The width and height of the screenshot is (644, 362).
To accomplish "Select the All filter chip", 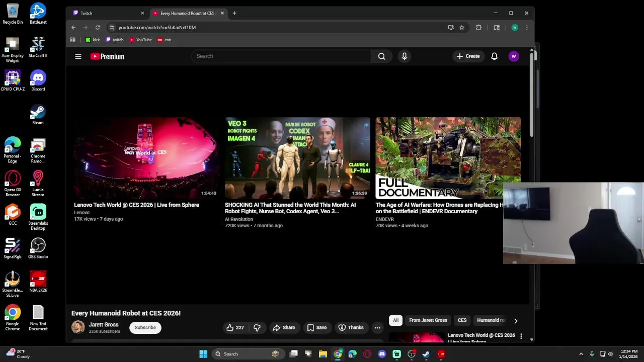I will tap(395, 320).
